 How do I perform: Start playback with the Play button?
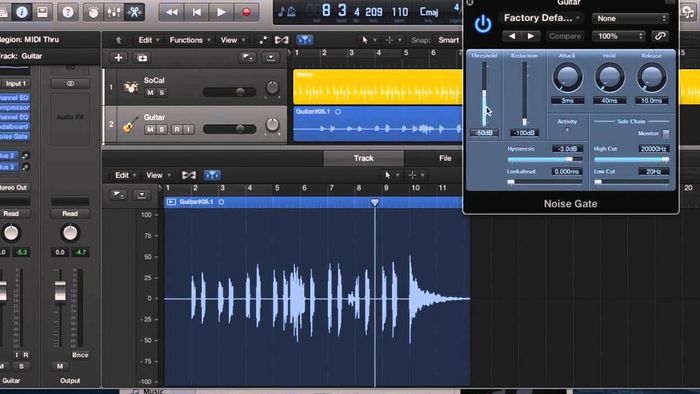pos(221,12)
